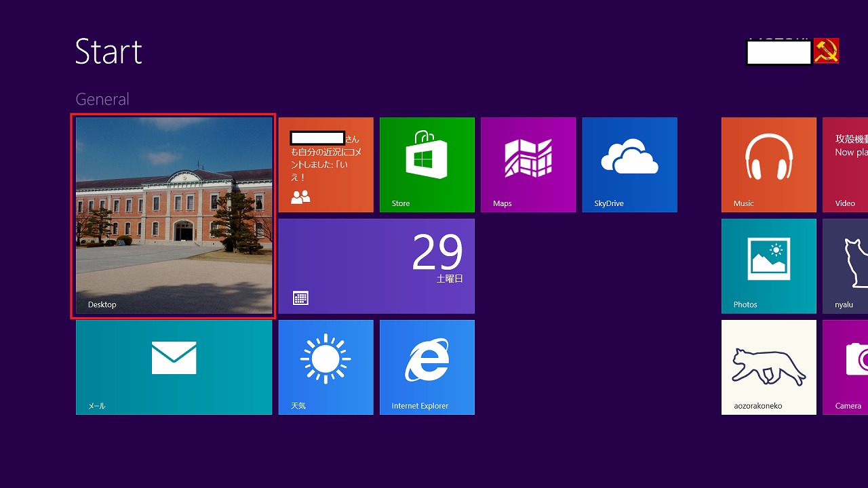Viewport: 868px width, 488px height.
Task: Click the user account name field
Action: coord(778,52)
